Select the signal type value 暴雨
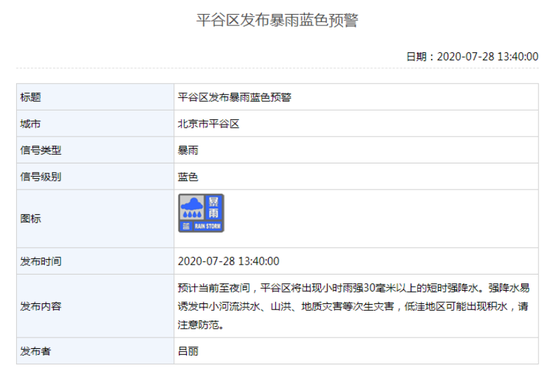The image size is (550, 369). click(188, 150)
